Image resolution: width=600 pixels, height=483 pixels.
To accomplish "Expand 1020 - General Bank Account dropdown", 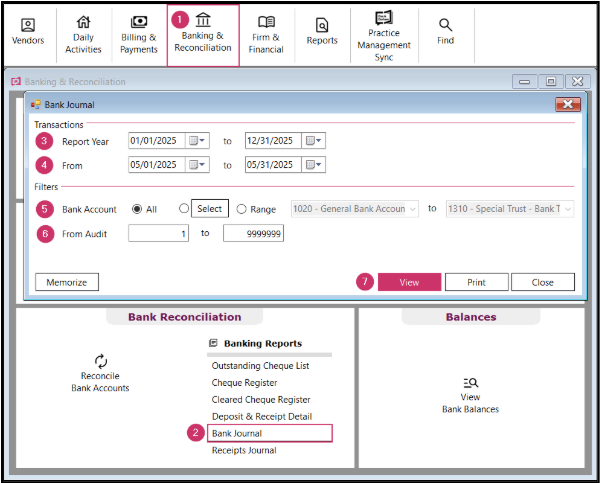I will point(412,209).
